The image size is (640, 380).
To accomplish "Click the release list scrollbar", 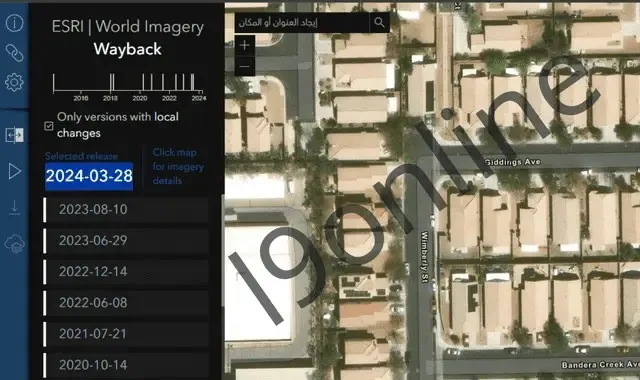I will (222, 251).
